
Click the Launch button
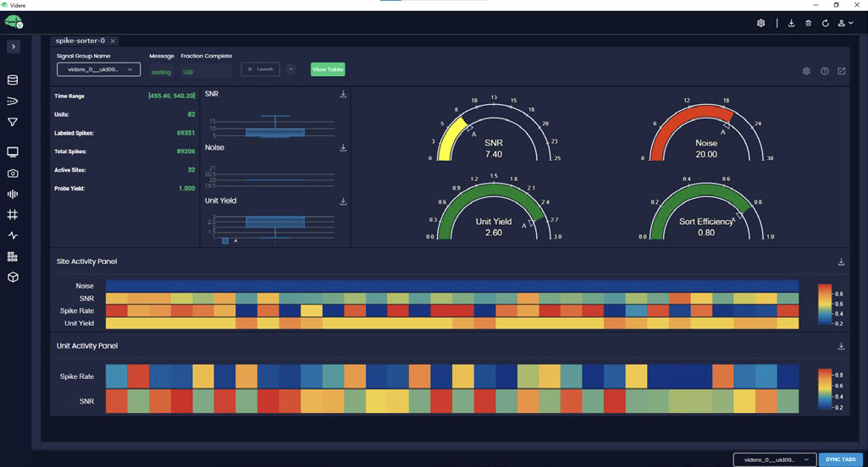(260, 69)
